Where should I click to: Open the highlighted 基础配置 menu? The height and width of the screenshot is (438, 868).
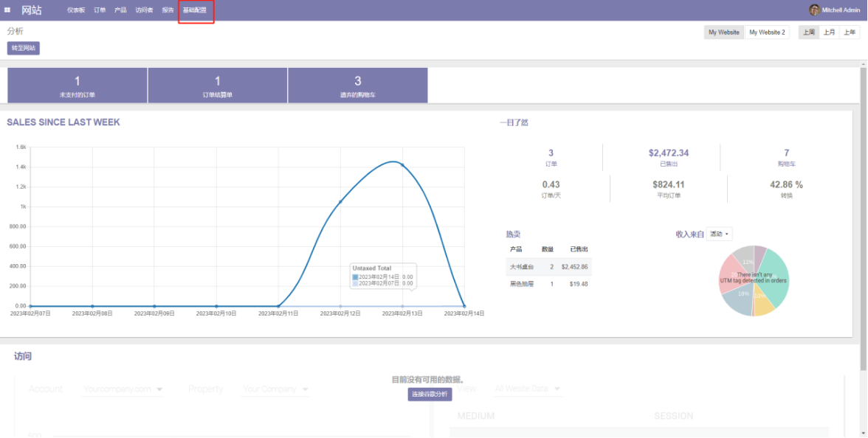(x=193, y=10)
